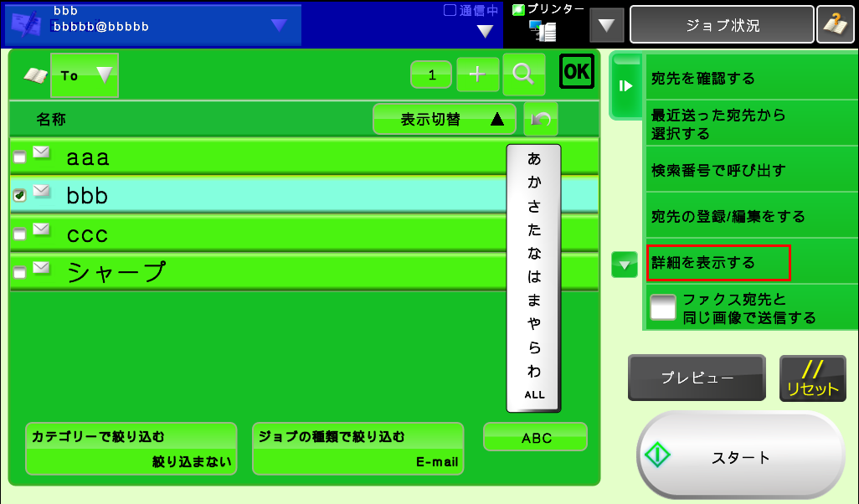
Task: Uncheck the bbb contact checkbox
Action: click(x=19, y=194)
